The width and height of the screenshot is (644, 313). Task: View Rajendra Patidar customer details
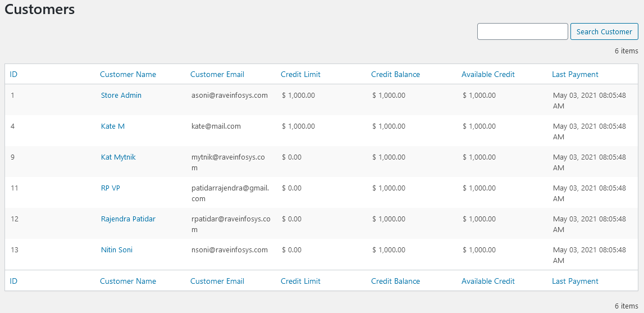pos(128,219)
